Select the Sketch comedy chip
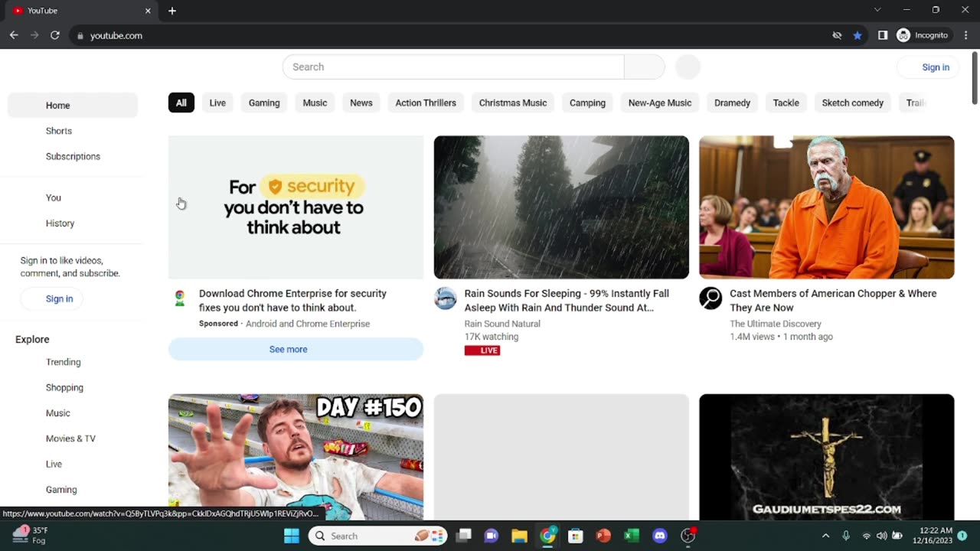The image size is (980, 551). [x=852, y=103]
